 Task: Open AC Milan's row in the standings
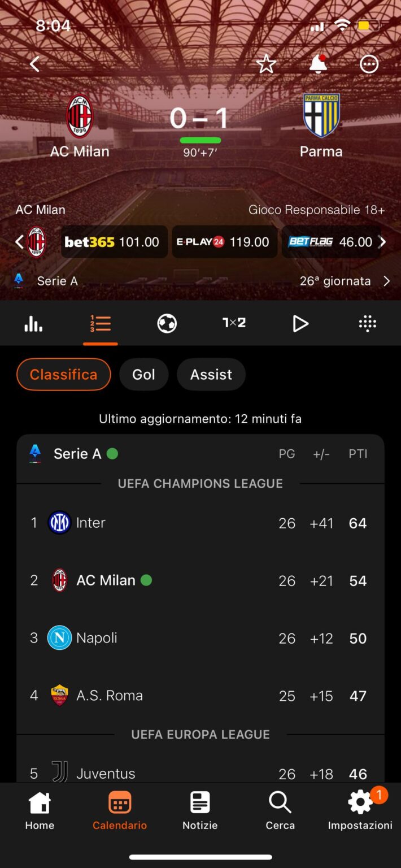[x=200, y=580]
